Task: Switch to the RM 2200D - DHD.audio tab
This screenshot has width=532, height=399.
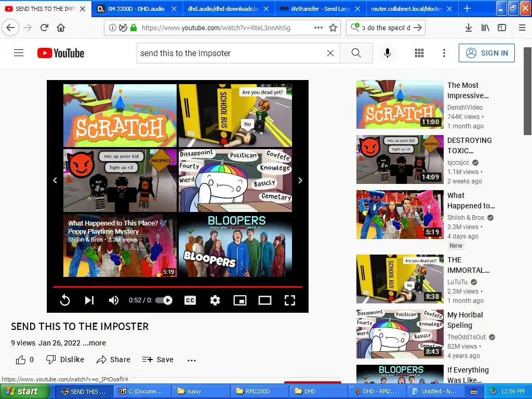Action: (x=136, y=9)
